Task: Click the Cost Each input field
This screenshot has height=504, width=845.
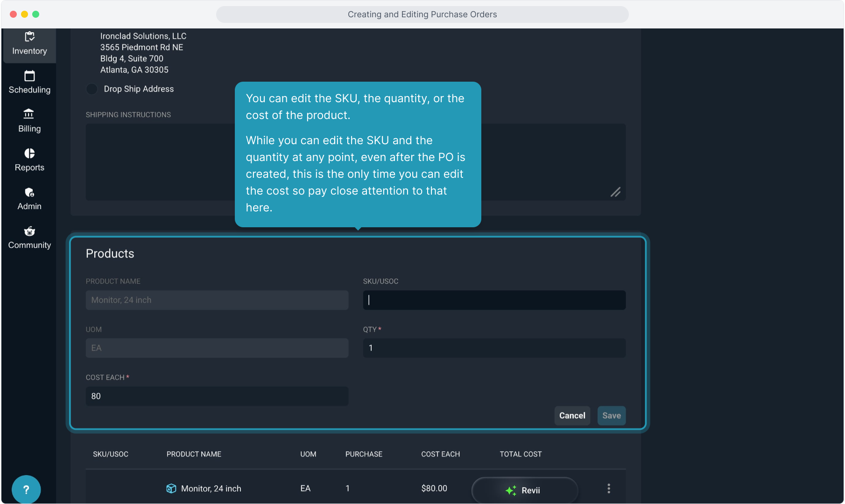Action: (217, 396)
